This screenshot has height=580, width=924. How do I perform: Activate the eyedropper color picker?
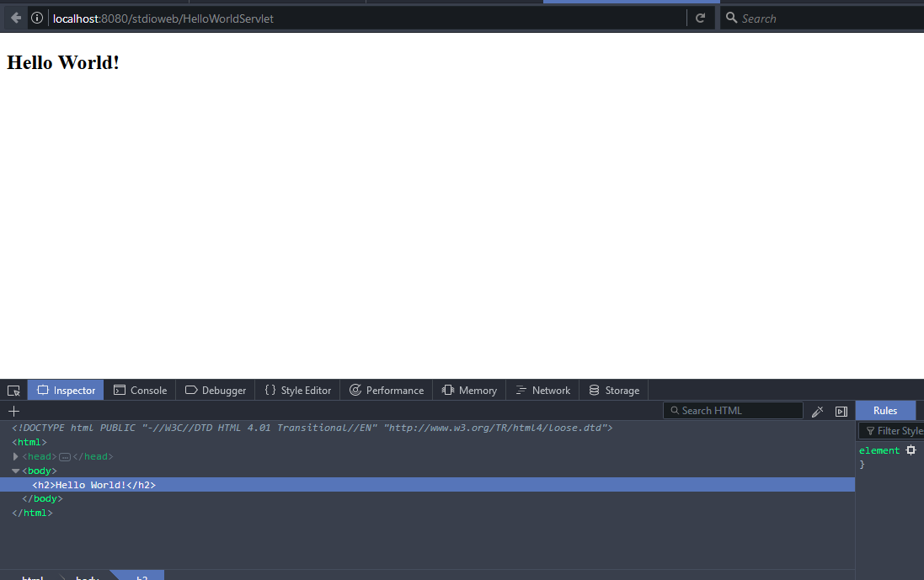(x=817, y=411)
